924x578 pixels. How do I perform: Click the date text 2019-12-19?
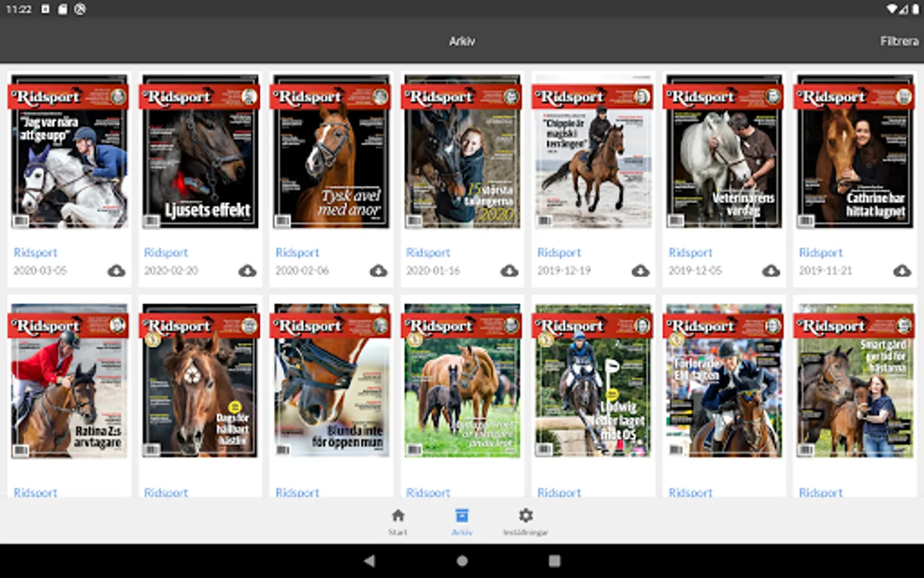pos(564,271)
